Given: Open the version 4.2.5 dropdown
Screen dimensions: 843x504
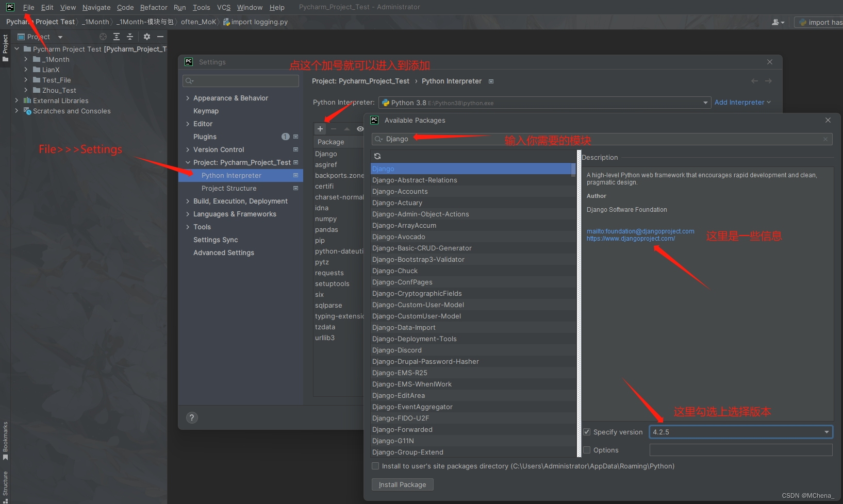Looking at the screenshot, I should (x=741, y=432).
